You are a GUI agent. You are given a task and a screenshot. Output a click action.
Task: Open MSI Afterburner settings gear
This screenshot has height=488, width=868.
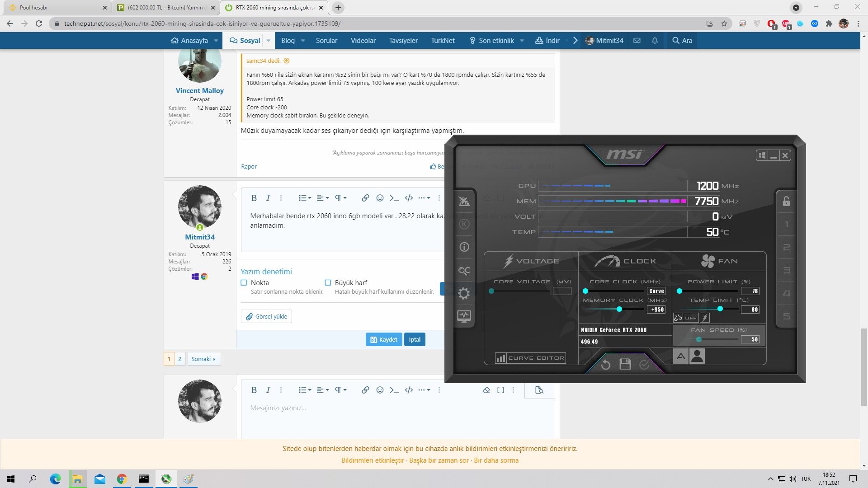point(464,293)
